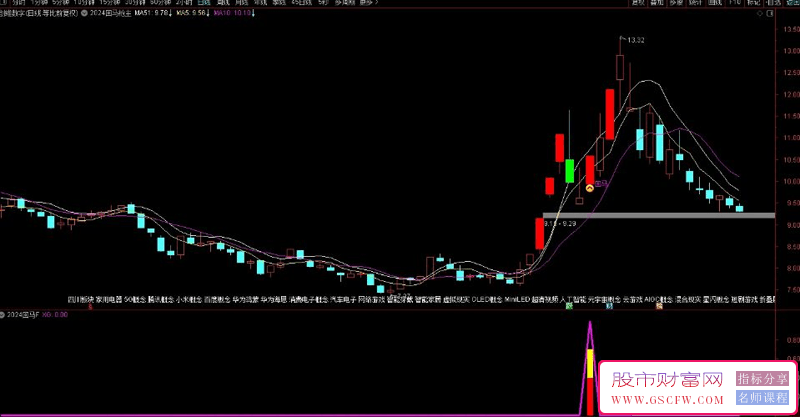Click the MA5: 9.58 readout

[193, 13]
